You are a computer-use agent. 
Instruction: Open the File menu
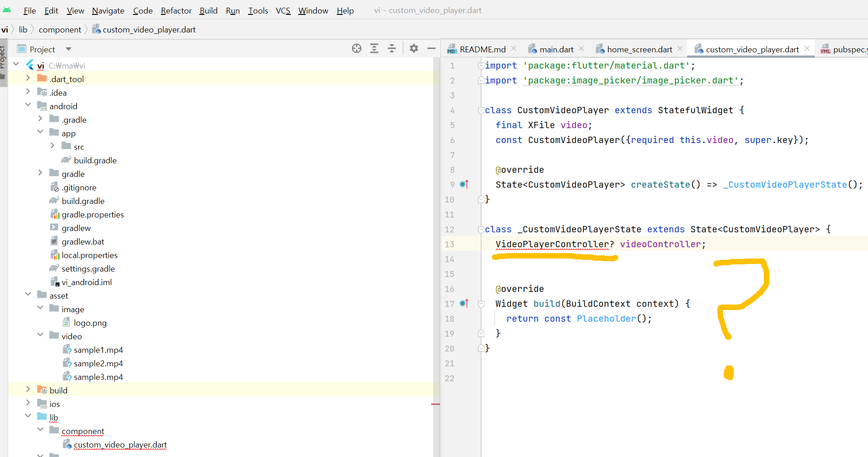click(x=30, y=10)
